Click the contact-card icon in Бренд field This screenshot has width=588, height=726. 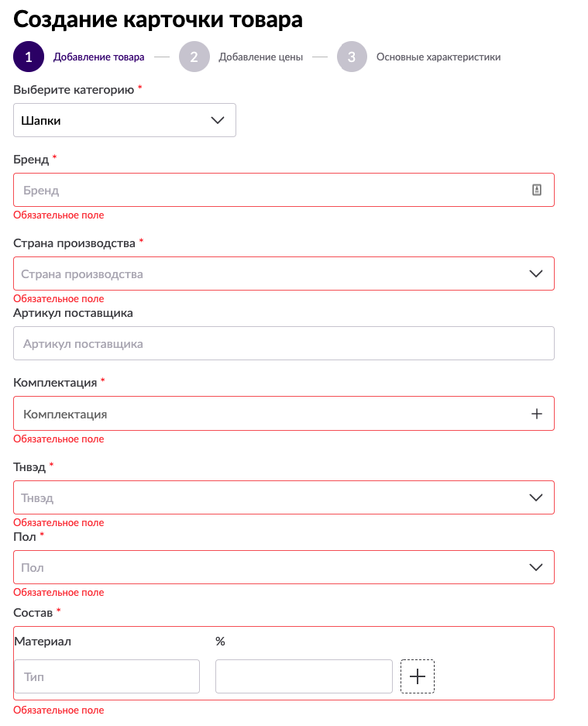[537, 190]
